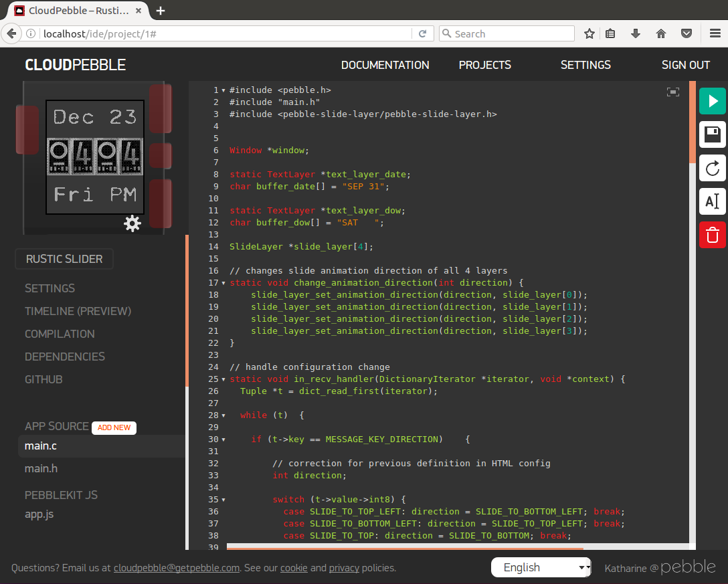This screenshot has height=584, width=728.
Task: Click the emulator's middle-right select button
Action: pos(161,156)
